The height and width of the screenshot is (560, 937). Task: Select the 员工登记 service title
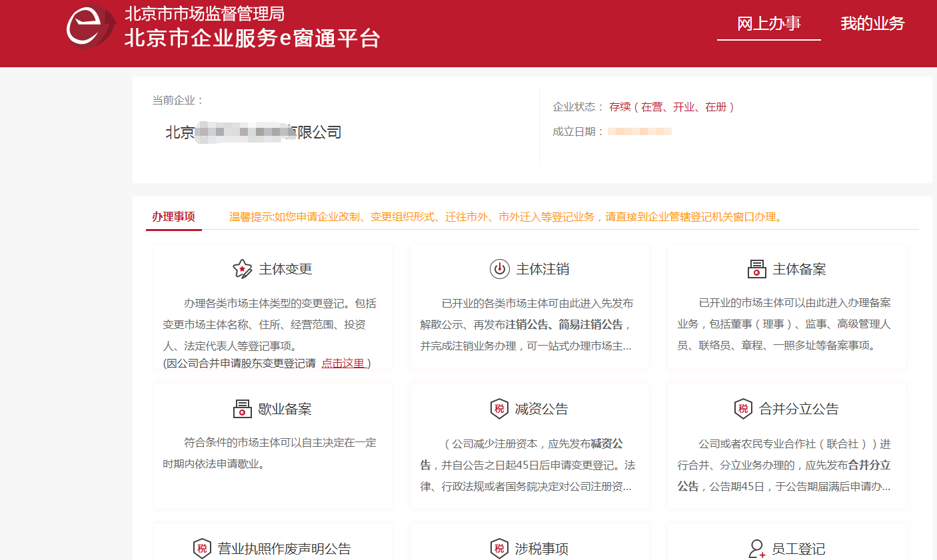click(798, 549)
